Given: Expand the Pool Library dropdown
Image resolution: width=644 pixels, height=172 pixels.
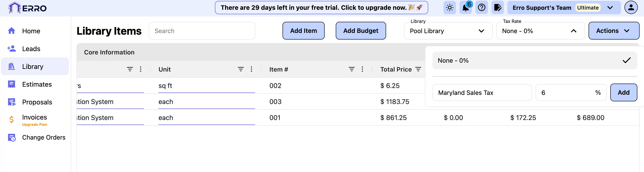Looking at the screenshot, I should (x=448, y=31).
